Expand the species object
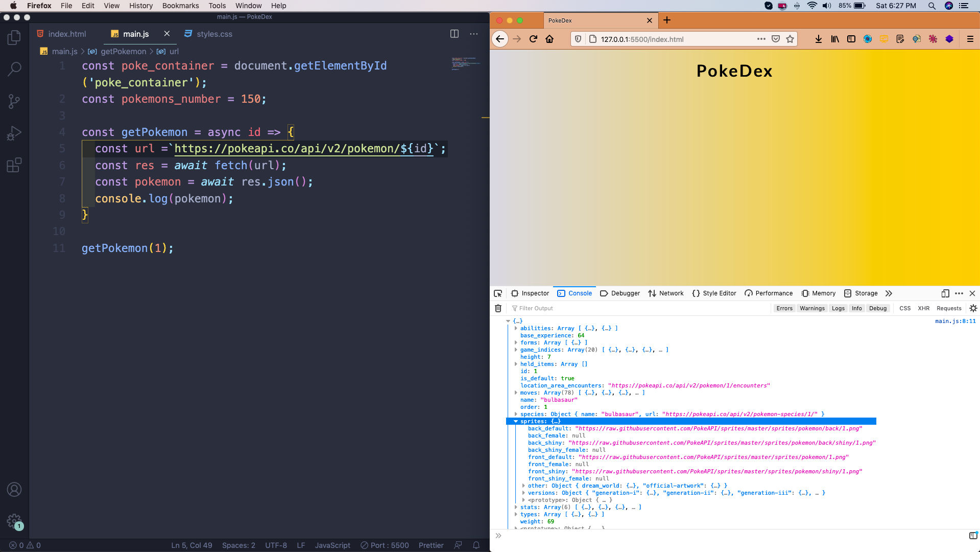Screen dimensions: 980x552 pyautogui.click(x=516, y=414)
